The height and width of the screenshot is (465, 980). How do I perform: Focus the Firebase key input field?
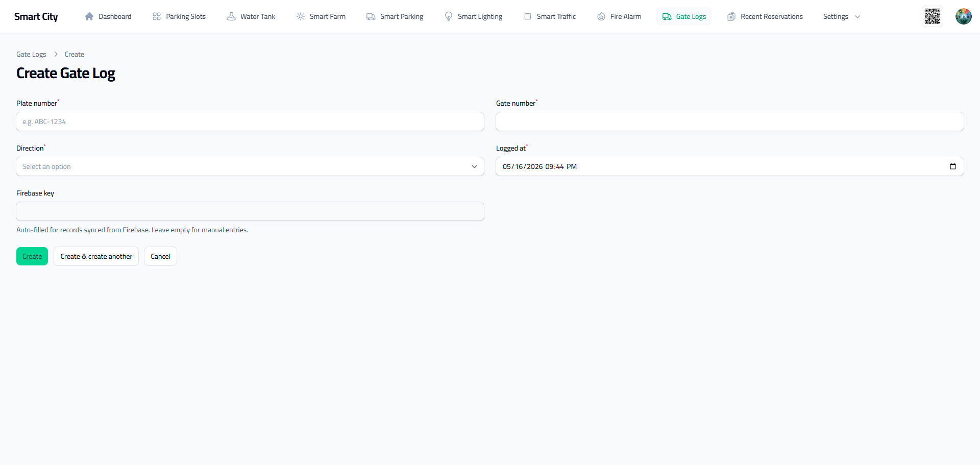[x=250, y=211]
